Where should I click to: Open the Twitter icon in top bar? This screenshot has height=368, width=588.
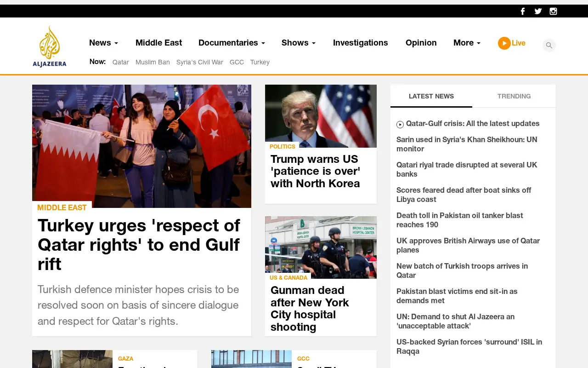click(538, 11)
